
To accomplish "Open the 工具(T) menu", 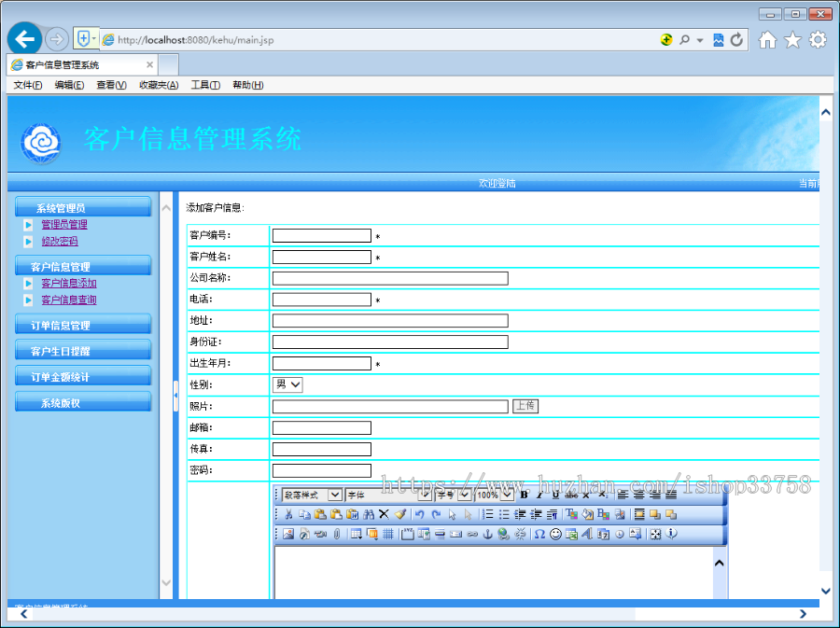I will pyautogui.click(x=205, y=85).
